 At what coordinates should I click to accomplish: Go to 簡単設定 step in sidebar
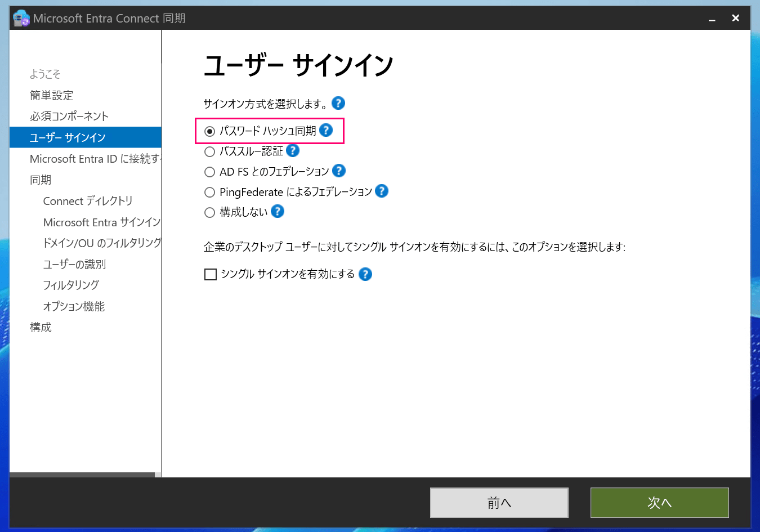pos(51,95)
